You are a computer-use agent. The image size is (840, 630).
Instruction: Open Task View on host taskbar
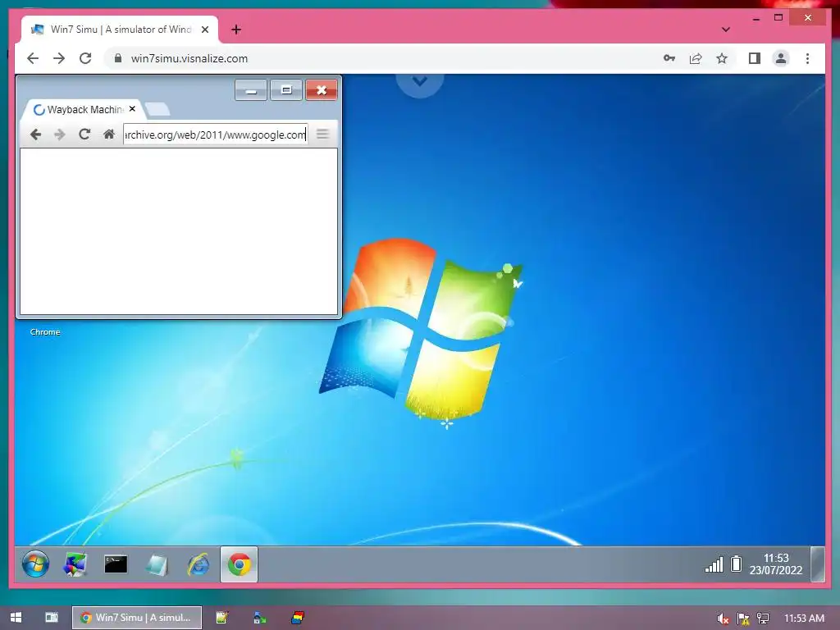click(x=52, y=618)
